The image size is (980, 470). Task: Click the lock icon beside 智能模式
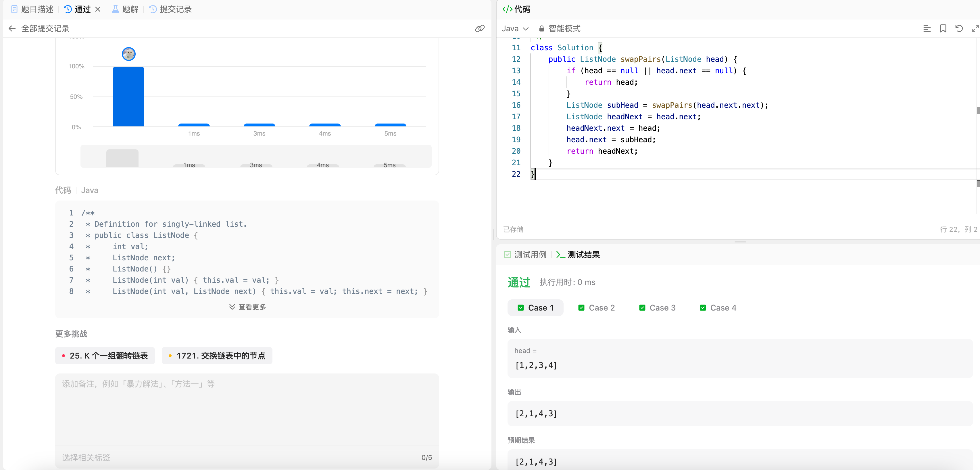coord(541,28)
